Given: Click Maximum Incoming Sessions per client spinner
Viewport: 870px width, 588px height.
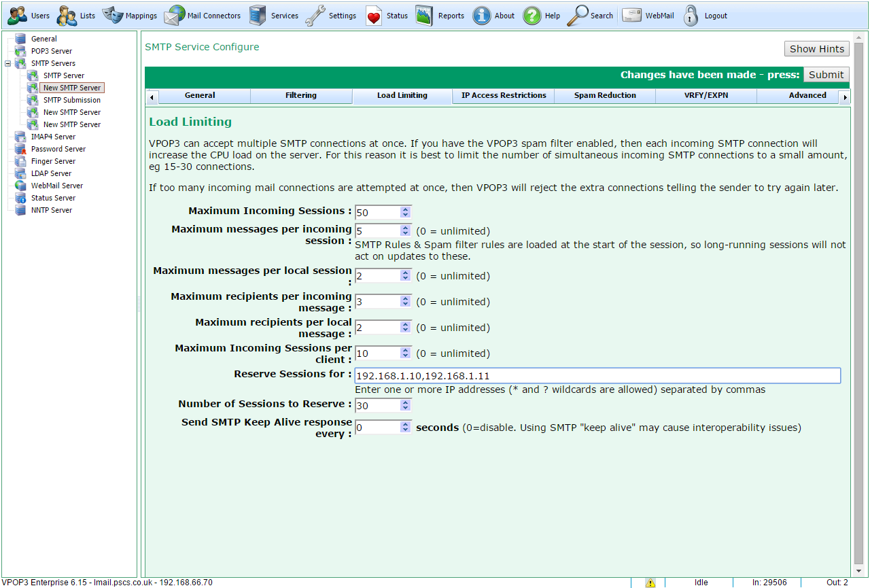Looking at the screenshot, I should pos(406,353).
